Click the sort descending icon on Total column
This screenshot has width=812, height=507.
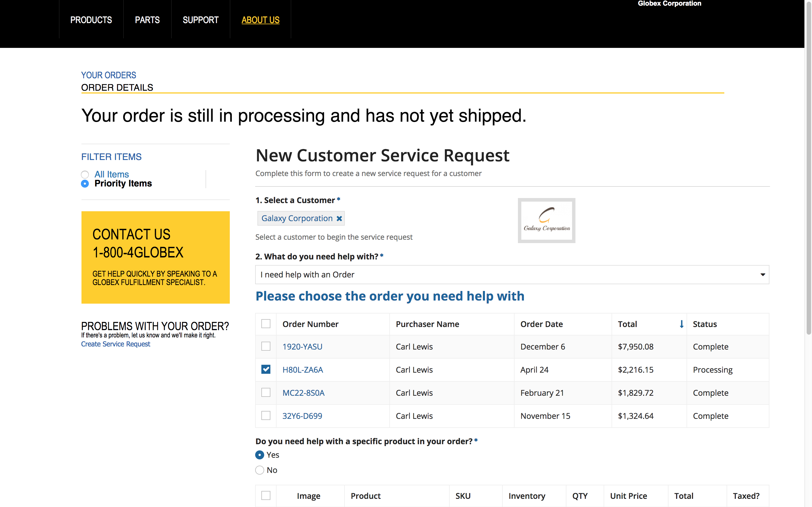680,324
